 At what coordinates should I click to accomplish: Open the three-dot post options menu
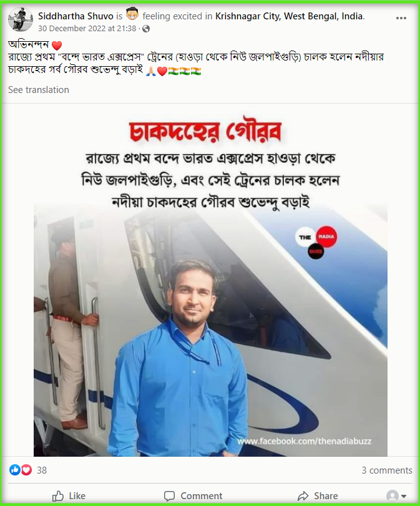coord(401,18)
